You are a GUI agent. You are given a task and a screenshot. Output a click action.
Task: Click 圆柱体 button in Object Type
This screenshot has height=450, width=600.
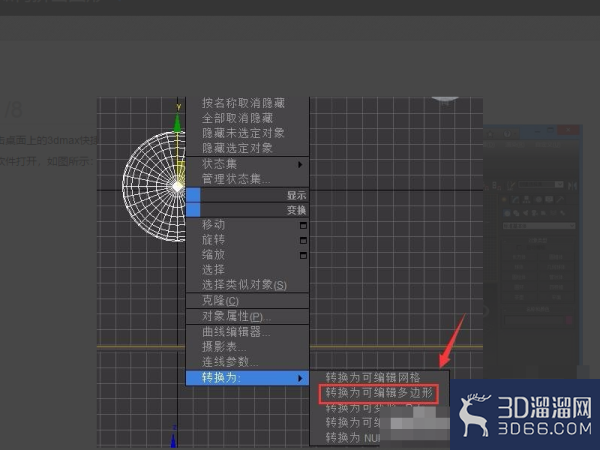pos(519,277)
